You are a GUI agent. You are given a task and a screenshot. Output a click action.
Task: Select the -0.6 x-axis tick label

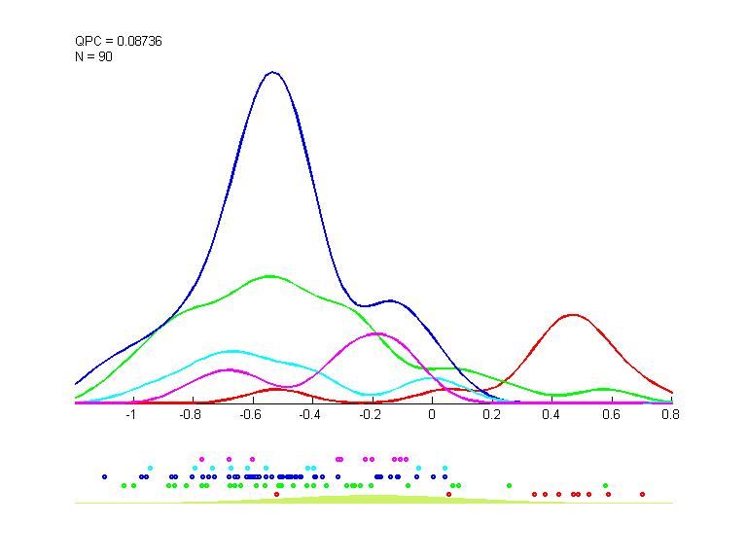coord(251,414)
